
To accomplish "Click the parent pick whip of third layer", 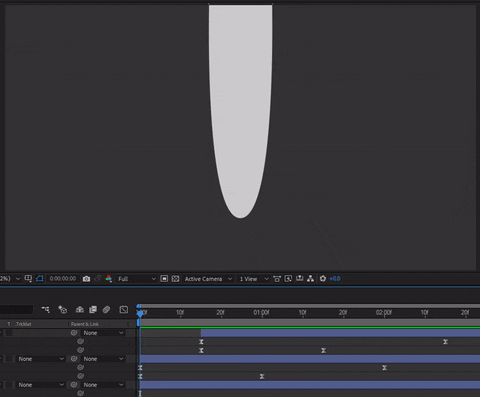I will (x=74, y=385).
